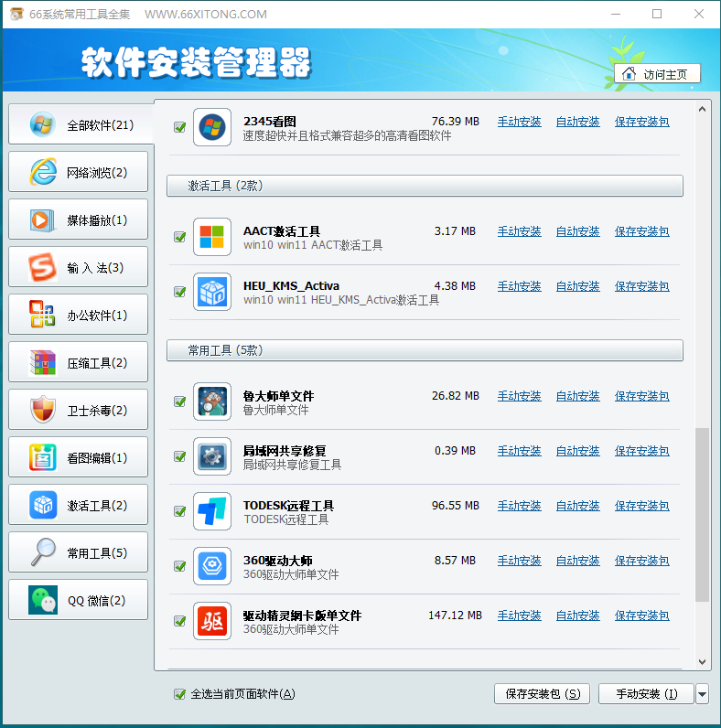721x728 pixels.
Task: Click the 手动安装 (I) button
Action: click(646, 694)
